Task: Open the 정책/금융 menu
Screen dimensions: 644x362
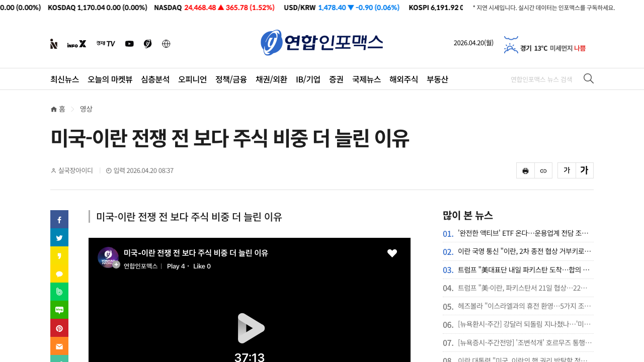Action: point(231,79)
